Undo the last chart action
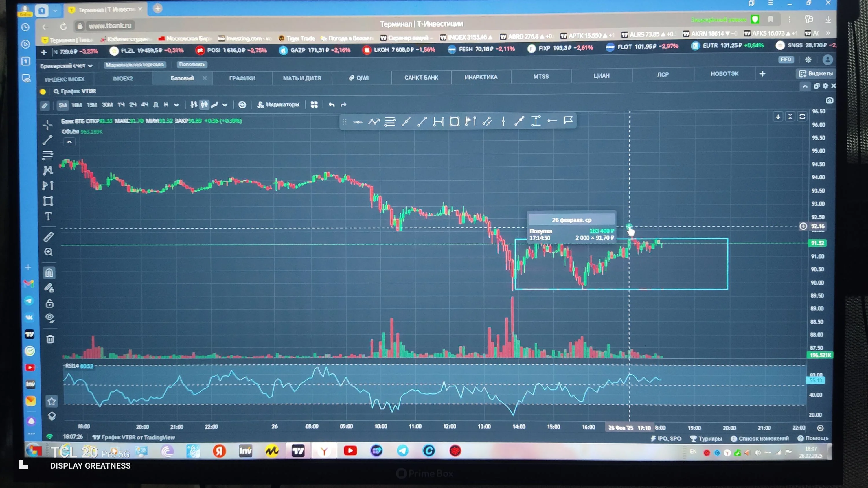Viewport: 868px width, 488px height. coord(332,105)
